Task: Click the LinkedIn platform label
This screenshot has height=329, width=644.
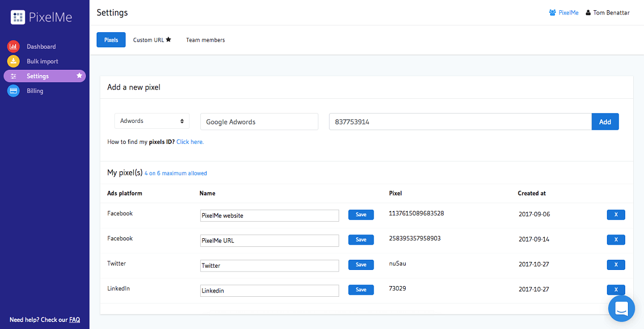Action: [x=119, y=288]
